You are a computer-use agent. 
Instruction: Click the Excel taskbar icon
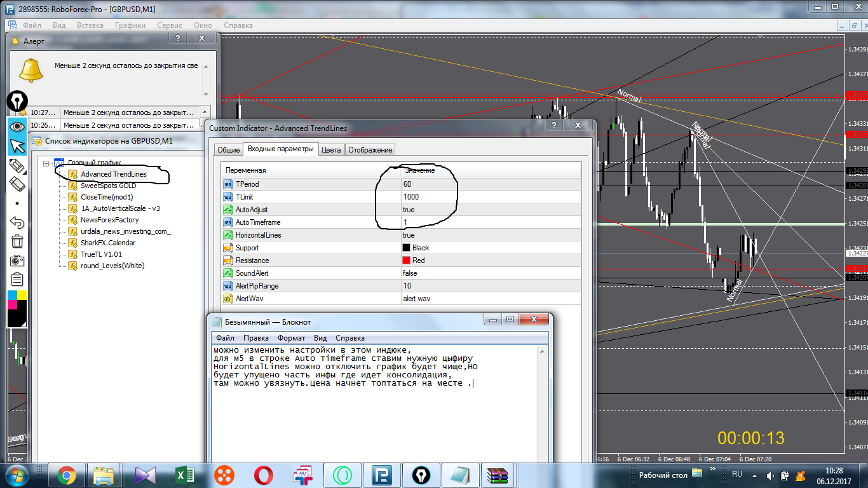[x=184, y=475]
